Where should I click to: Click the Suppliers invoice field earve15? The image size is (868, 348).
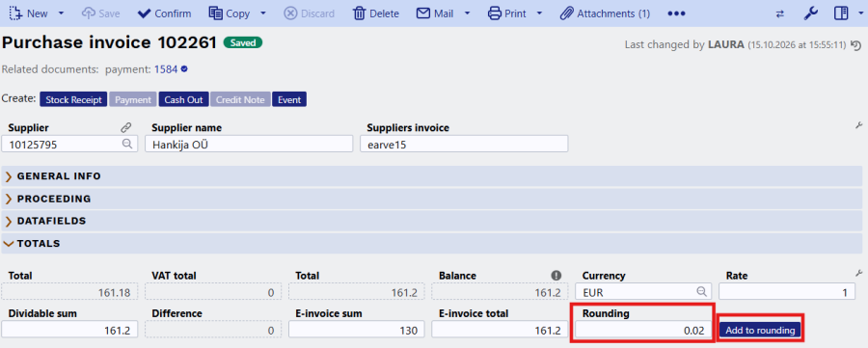(x=464, y=144)
